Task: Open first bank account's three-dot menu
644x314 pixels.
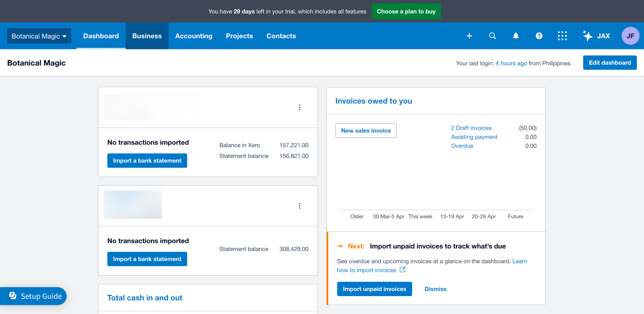Action: (x=299, y=107)
